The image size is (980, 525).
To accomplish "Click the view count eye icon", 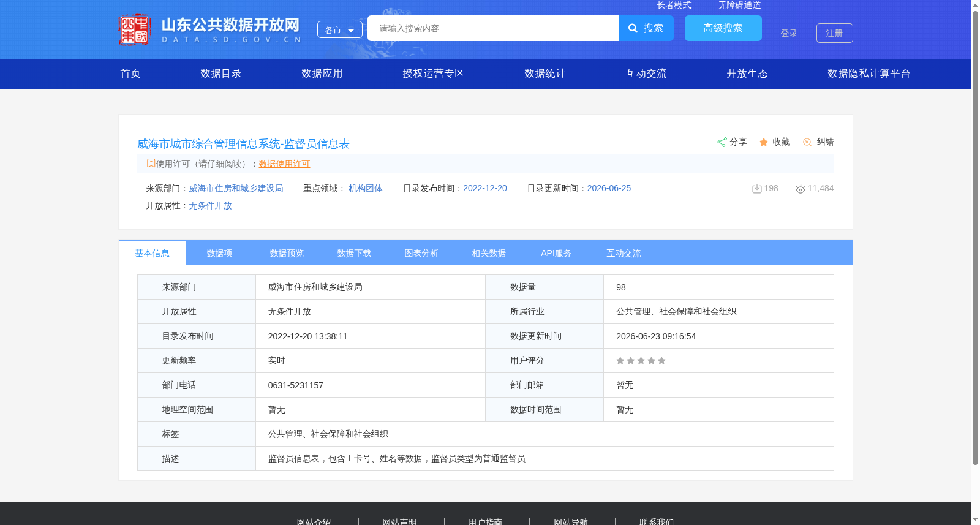I will pos(801,189).
